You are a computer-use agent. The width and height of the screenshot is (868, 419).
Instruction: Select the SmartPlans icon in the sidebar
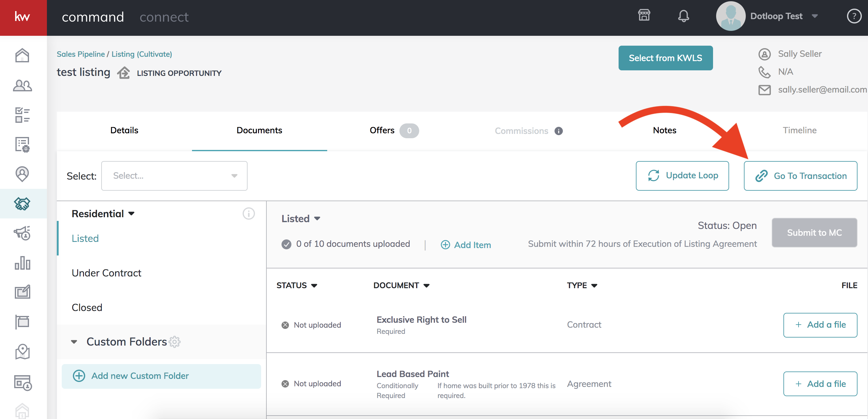point(22,144)
